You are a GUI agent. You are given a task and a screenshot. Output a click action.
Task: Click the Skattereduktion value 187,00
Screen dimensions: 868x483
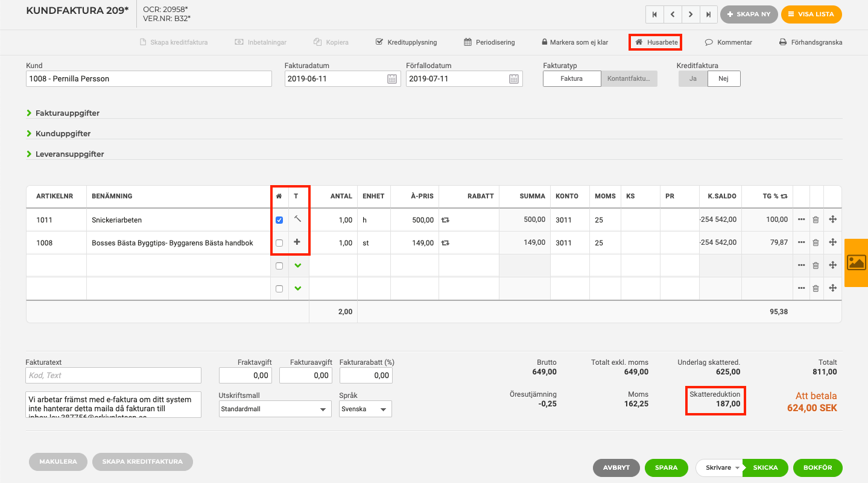pos(728,404)
